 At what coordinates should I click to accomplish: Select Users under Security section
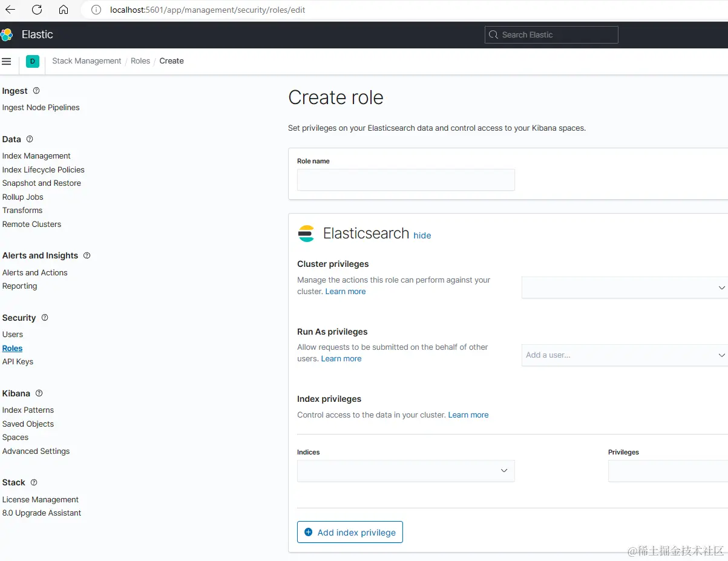pos(13,335)
